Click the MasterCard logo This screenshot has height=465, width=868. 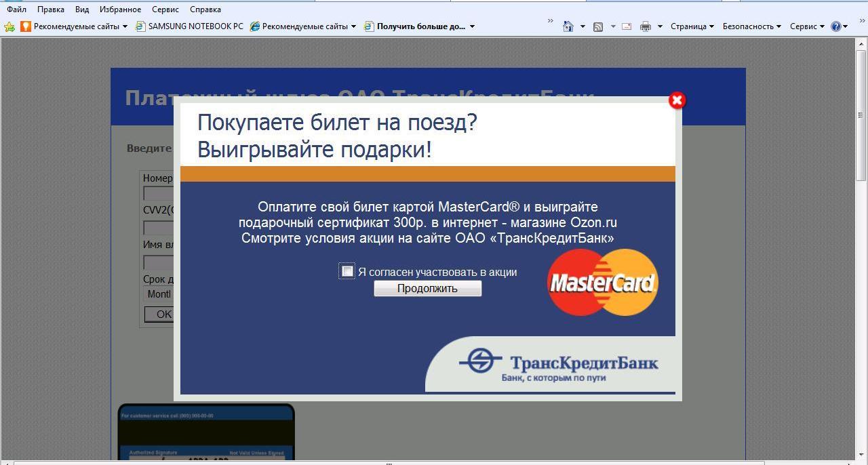602,282
